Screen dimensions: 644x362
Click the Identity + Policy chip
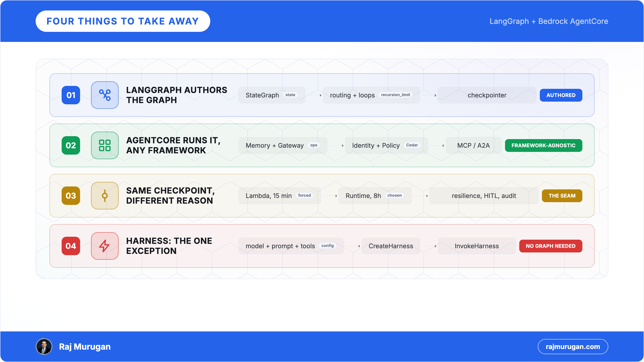coord(386,145)
